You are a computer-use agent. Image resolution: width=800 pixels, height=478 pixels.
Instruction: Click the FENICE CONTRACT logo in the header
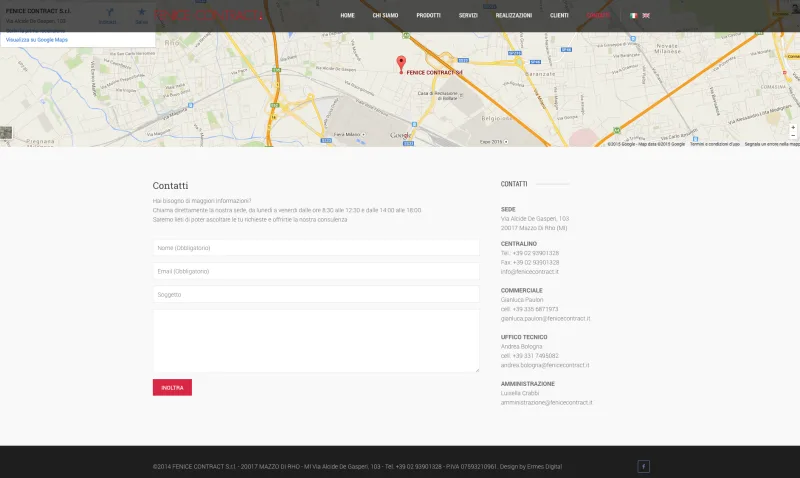pos(209,15)
